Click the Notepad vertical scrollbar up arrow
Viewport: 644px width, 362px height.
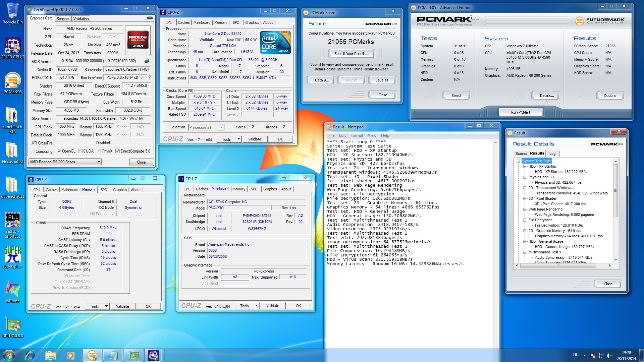point(495,142)
